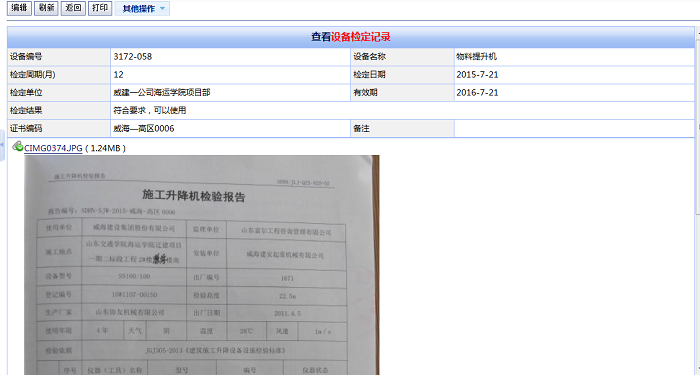Select the inspection unit 威建一公司海运学院项目部
This screenshot has height=375, width=700.
162,92
